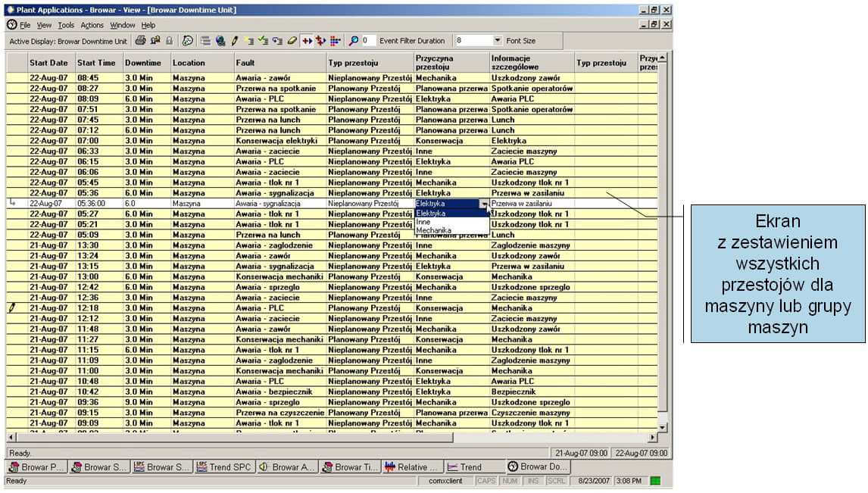The height and width of the screenshot is (493, 868).
Task: Click the padlock toolbar icon
Action: 170,40
